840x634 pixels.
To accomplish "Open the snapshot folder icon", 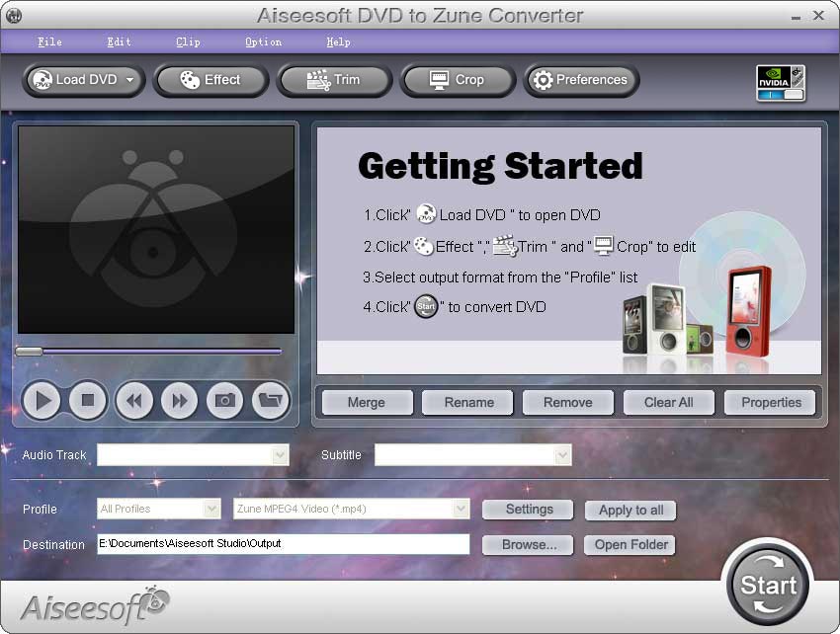I will 270,400.
